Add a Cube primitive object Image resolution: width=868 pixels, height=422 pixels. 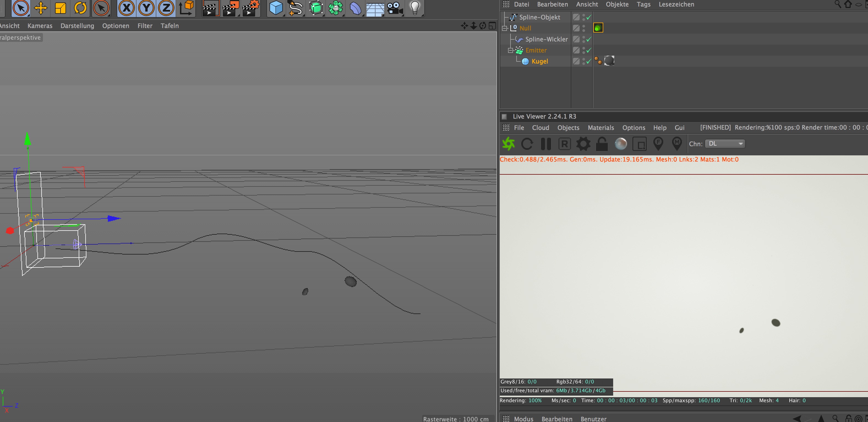coord(276,8)
